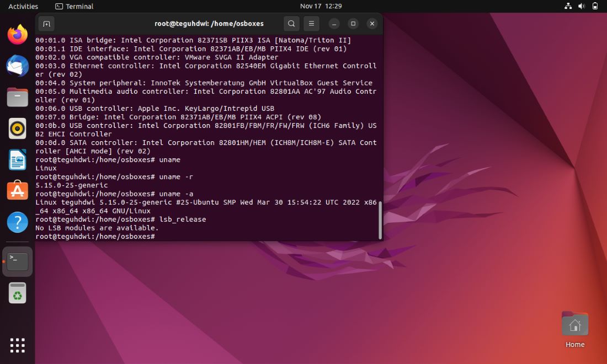Click the '00:07.0 Bridge' line

pos(178,117)
